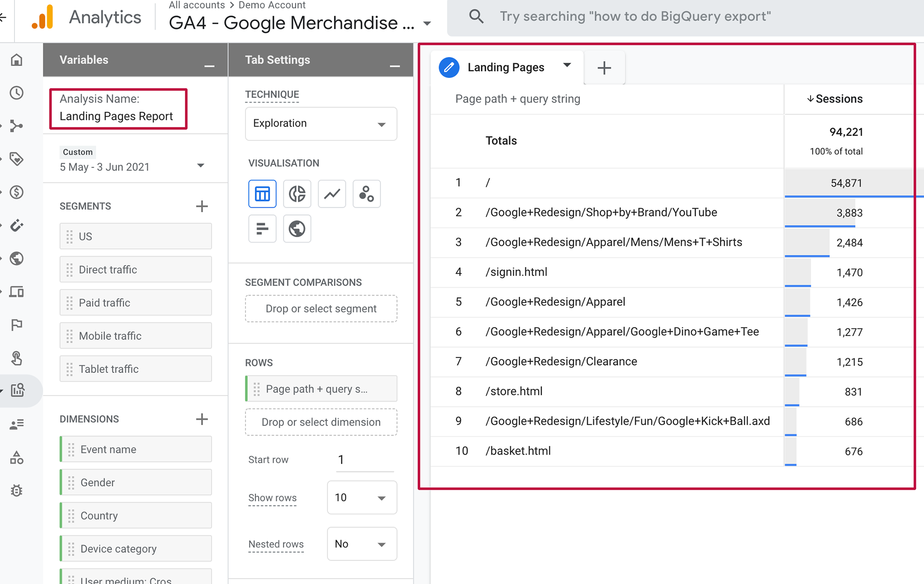The image size is (924, 584).
Task: Open a new exploration tab with plus
Action: (x=604, y=68)
